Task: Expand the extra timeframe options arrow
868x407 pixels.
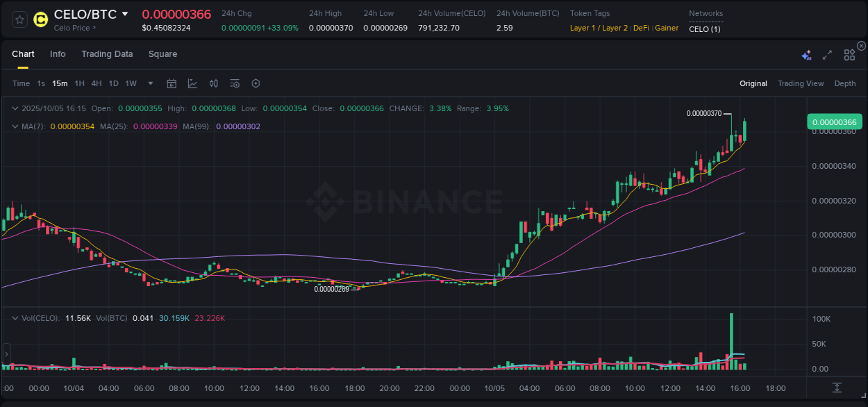Action: 149,83
